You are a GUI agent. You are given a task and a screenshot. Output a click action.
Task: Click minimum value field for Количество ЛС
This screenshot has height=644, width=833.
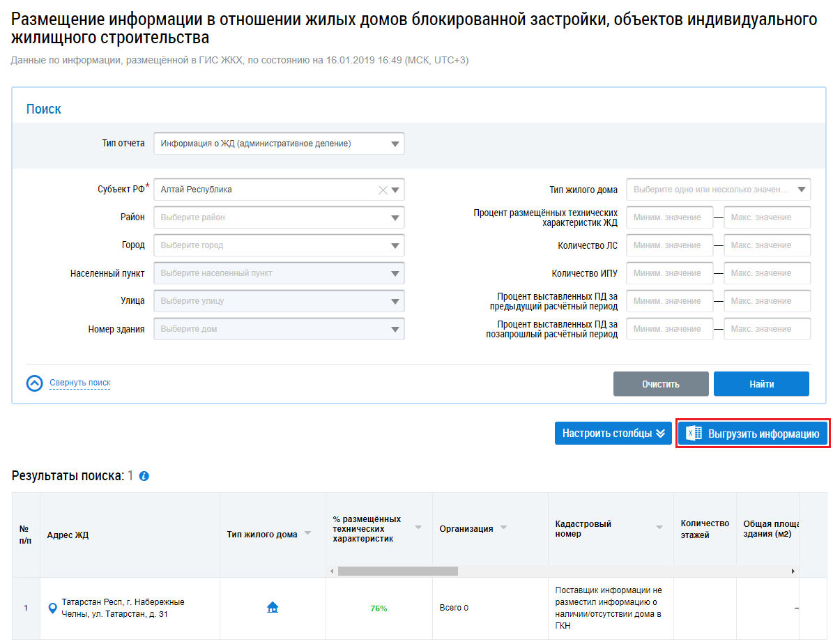click(669, 245)
